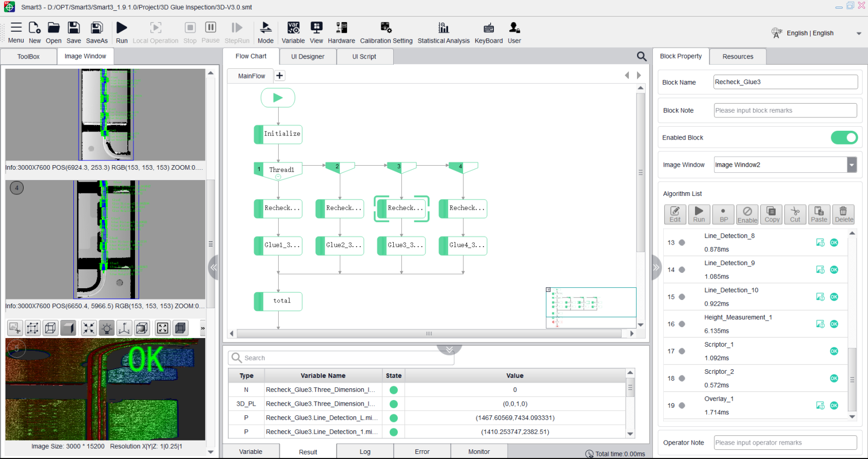Open the Variable tool in toolbar
868x459 pixels.
pyautogui.click(x=293, y=33)
